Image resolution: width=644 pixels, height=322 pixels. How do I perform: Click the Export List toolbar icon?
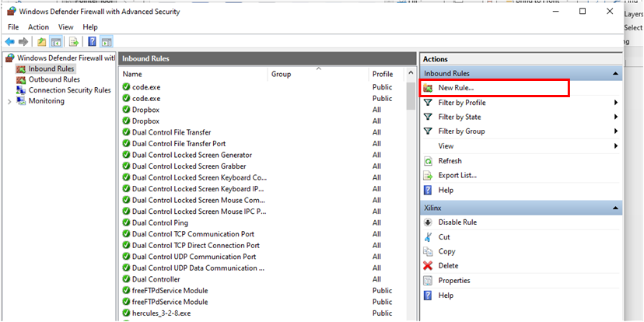[74, 41]
